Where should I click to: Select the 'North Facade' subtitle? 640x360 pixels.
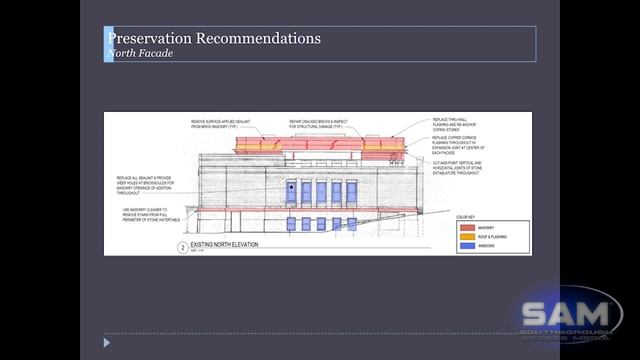point(140,53)
